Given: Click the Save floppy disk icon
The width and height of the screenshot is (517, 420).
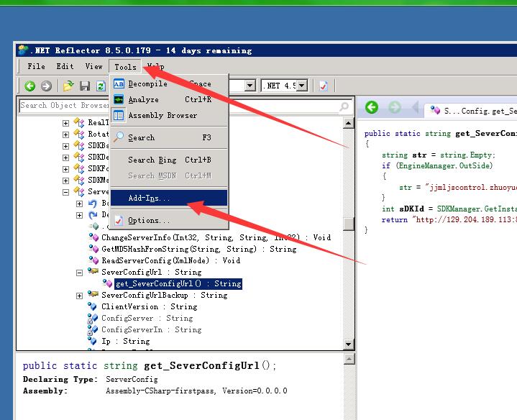Looking at the screenshot, I should 85,86.
